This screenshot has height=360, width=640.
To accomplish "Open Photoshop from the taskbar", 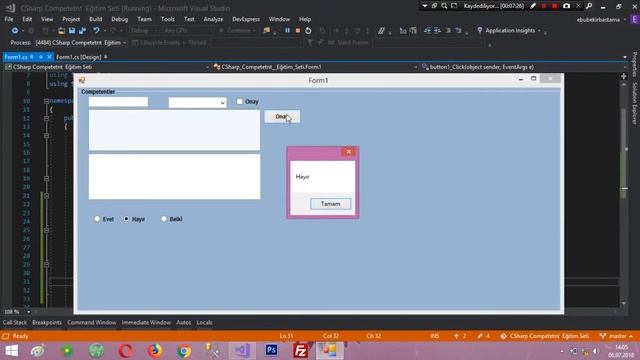I will click(271, 350).
